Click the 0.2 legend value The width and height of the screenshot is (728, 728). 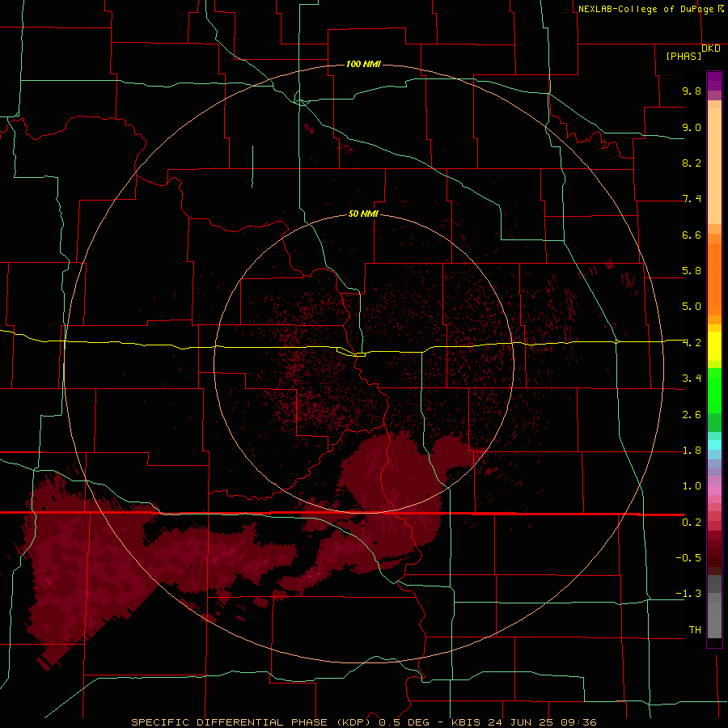[692, 523]
